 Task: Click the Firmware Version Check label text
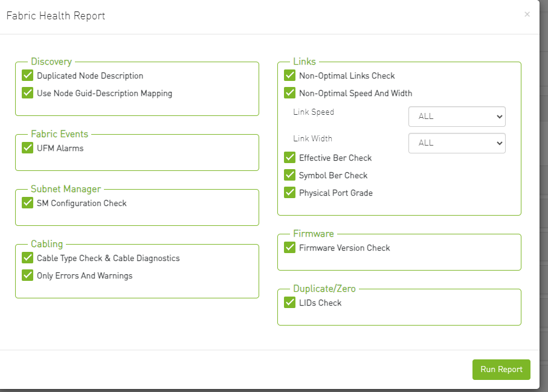[344, 248]
